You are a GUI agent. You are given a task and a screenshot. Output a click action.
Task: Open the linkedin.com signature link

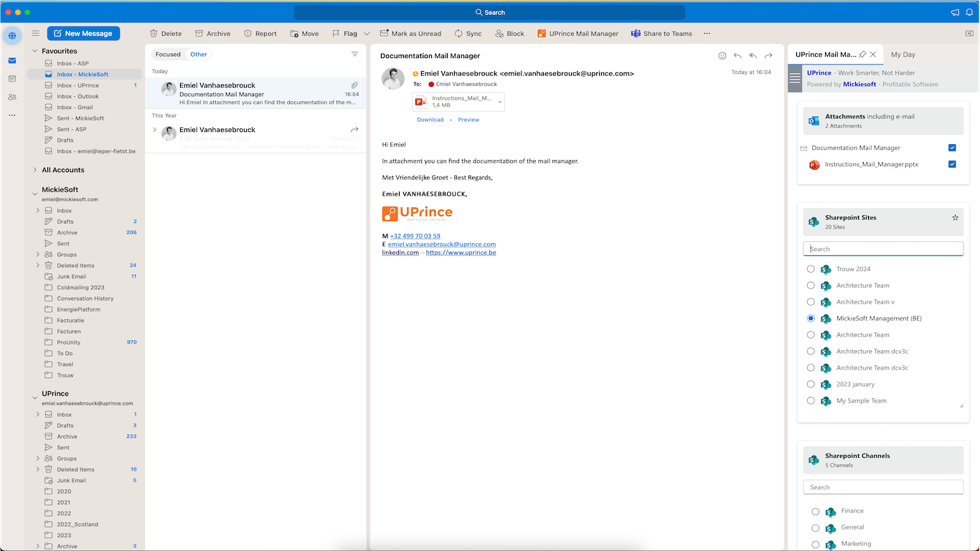(x=400, y=253)
